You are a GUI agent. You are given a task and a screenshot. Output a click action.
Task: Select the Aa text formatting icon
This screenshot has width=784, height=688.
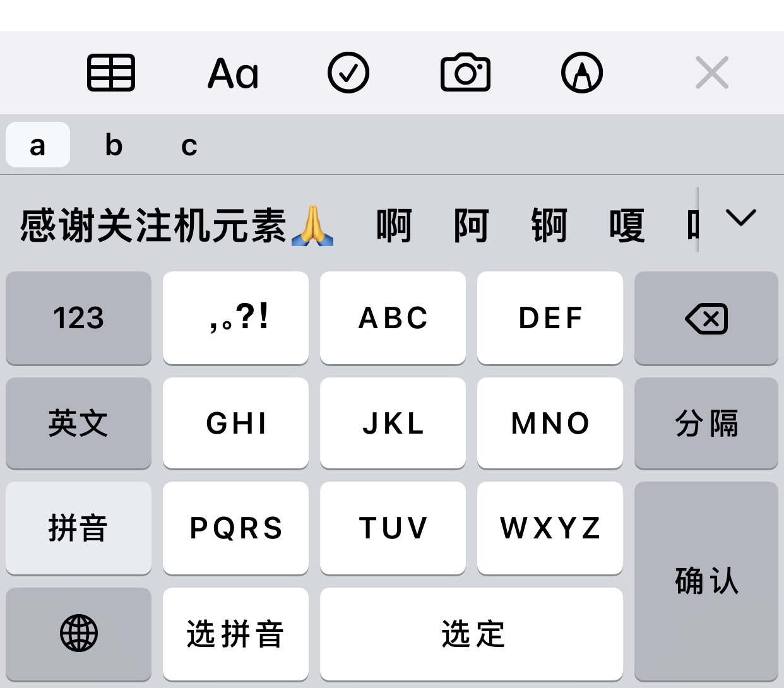point(232,72)
